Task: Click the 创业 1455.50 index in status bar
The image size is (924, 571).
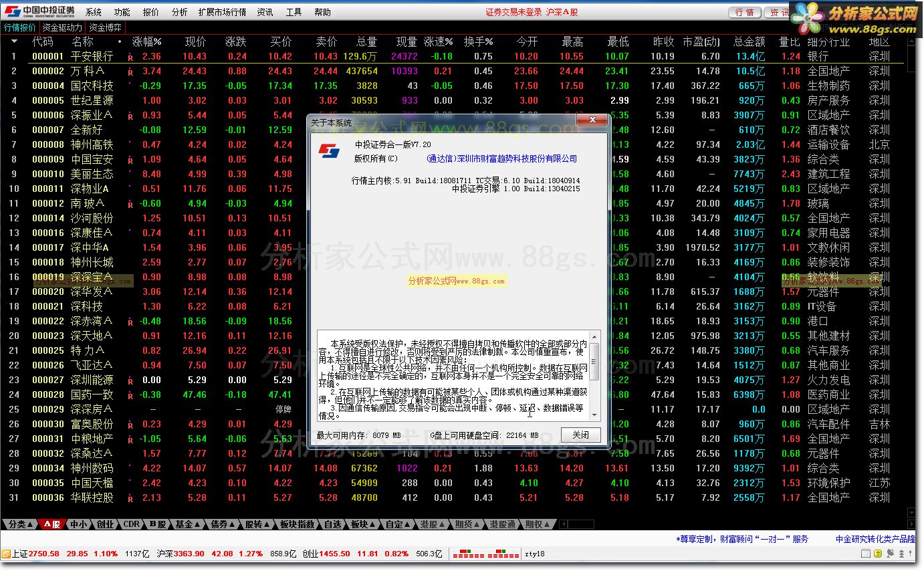Action: click(326, 554)
